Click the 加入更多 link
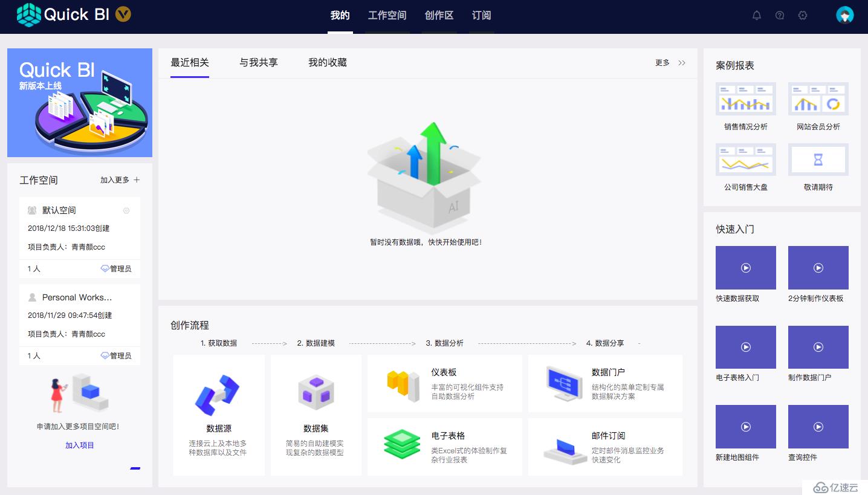868x495 pixels. pyautogui.click(x=115, y=180)
